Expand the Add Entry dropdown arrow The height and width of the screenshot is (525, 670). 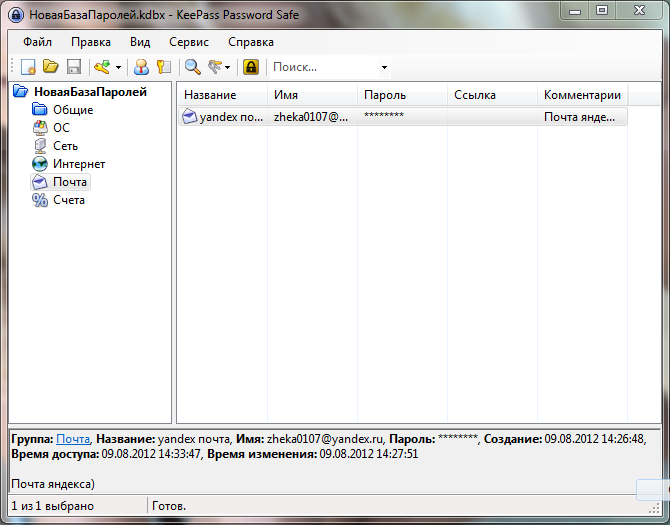tap(118, 67)
